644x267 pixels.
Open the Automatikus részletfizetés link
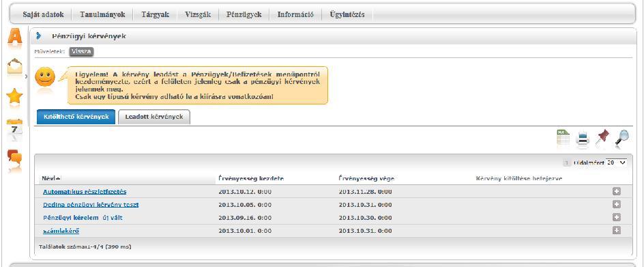click(x=85, y=191)
